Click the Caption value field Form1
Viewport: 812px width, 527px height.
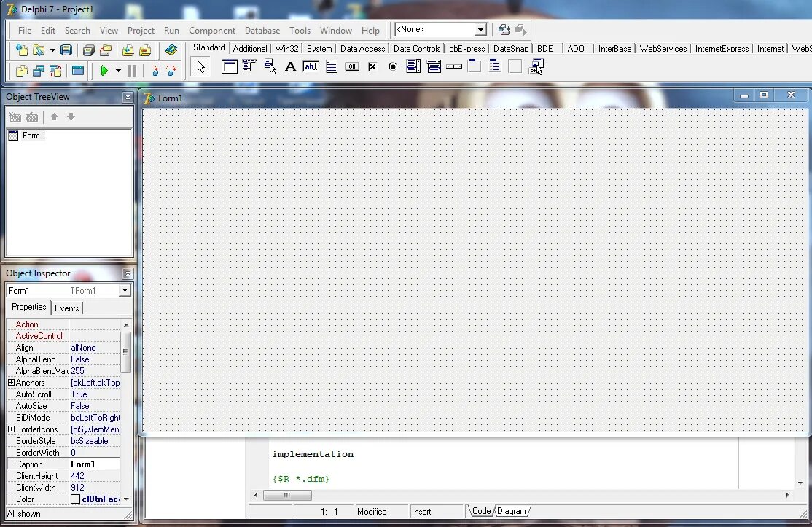click(95, 464)
